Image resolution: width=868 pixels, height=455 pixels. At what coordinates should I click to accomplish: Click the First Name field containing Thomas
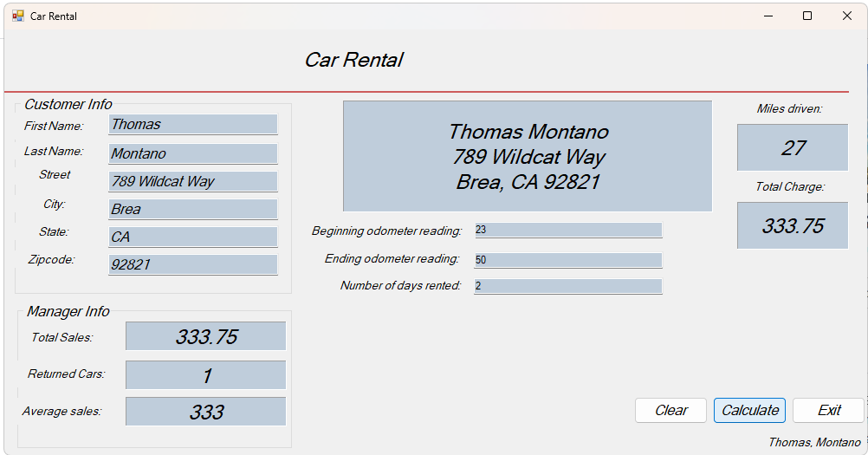point(192,125)
